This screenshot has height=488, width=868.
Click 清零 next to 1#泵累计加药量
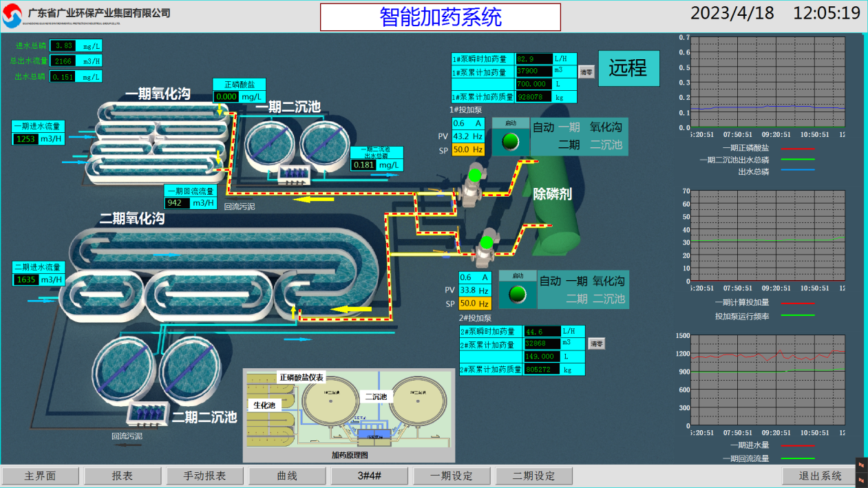[x=586, y=71]
